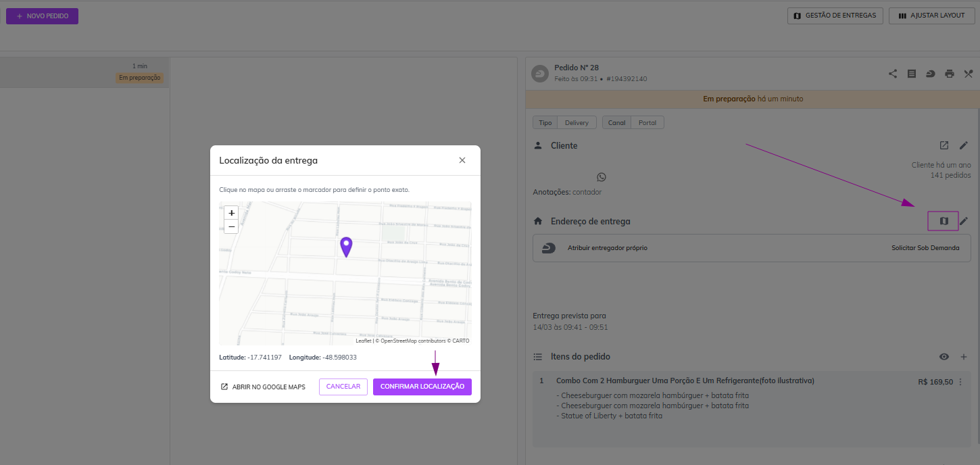Click the map zoom in plus button

232,212
